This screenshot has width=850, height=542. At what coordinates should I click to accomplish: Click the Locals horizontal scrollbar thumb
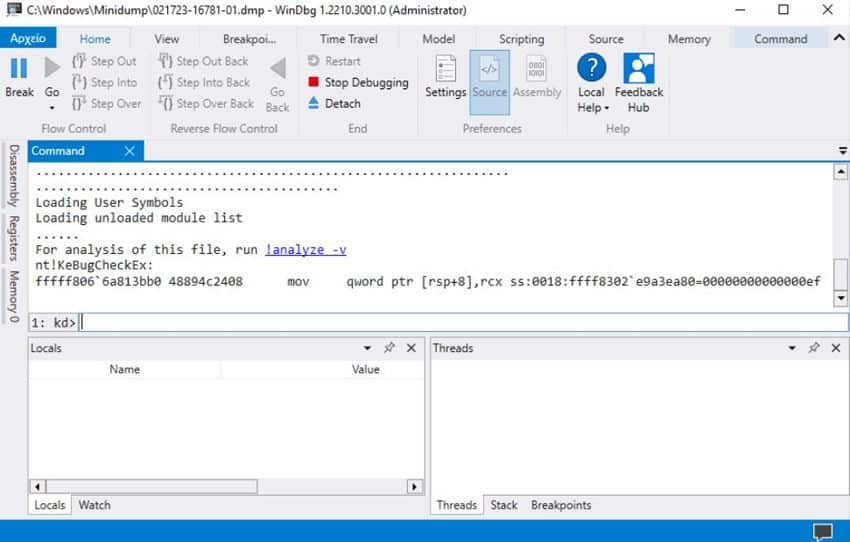(x=152, y=487)
